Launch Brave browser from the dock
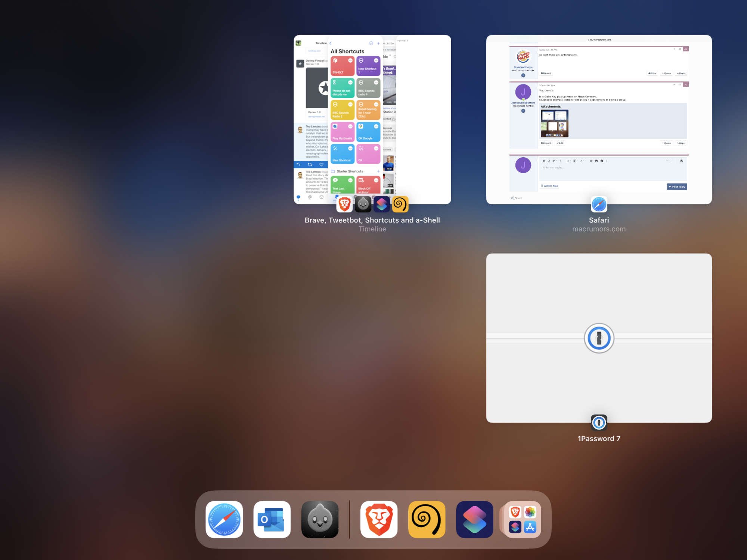This screenshot has width=747, height=560. pos(379,519)
